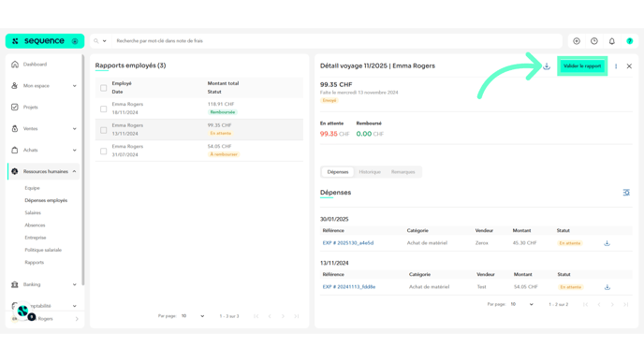Click the Mon espace person icon

15,86
